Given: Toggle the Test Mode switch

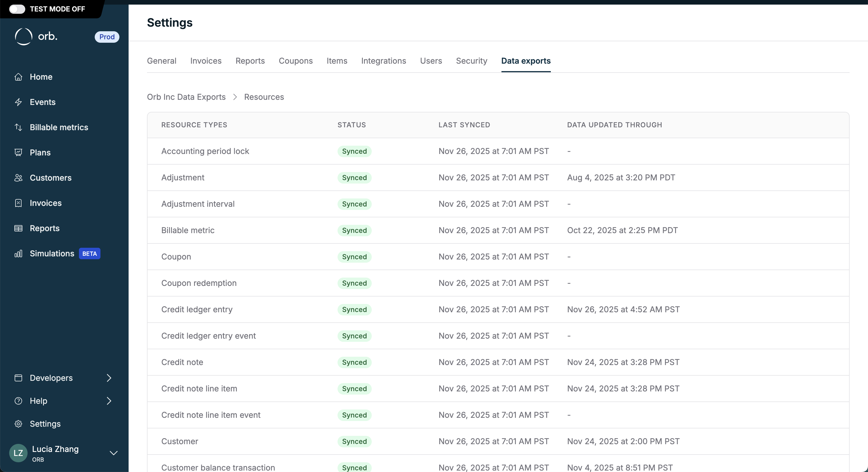Looking at the screenshot, I should (x=17, y=9).
